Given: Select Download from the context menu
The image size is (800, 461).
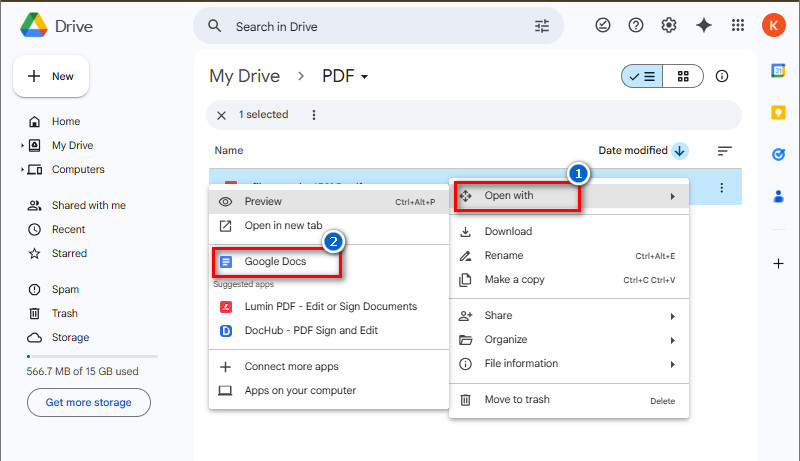Looking at the screenshot, I should 569,232.
